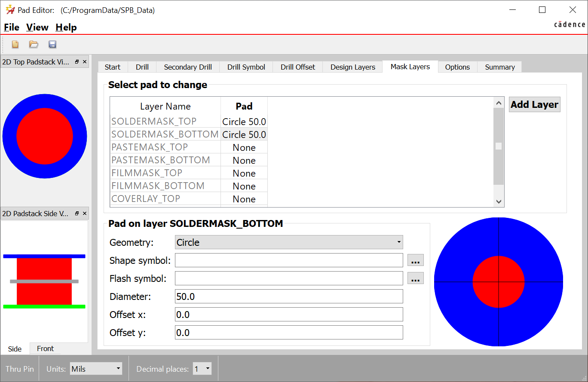
Task: Click the Offset y input field
Action: [289, 333]
